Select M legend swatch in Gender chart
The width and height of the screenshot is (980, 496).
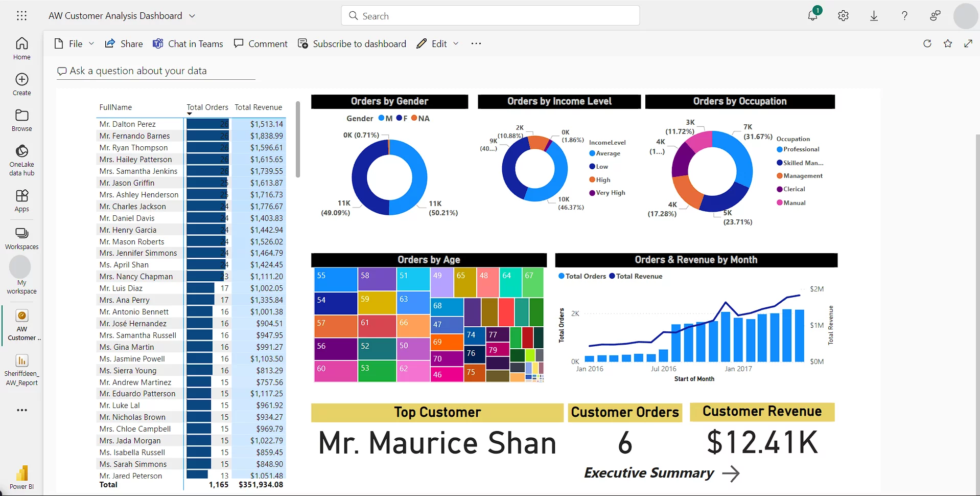[x=381, y=118]
